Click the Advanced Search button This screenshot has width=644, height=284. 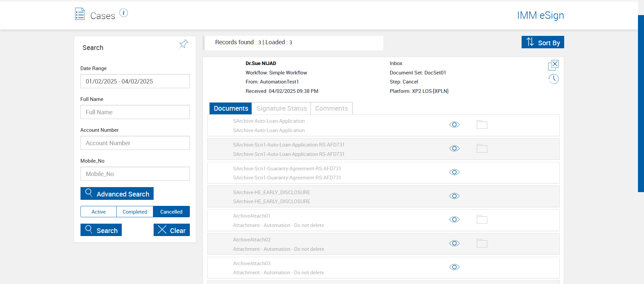point(117,193)
